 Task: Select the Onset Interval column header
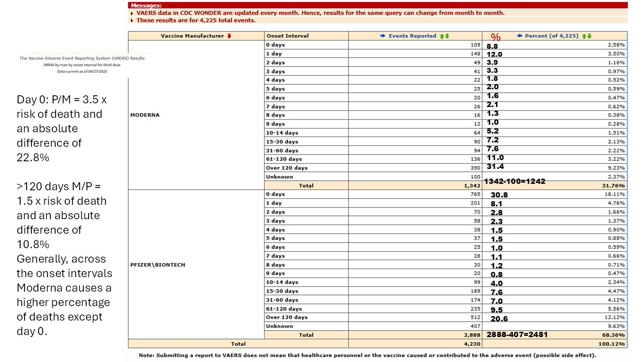pos(306,36)
